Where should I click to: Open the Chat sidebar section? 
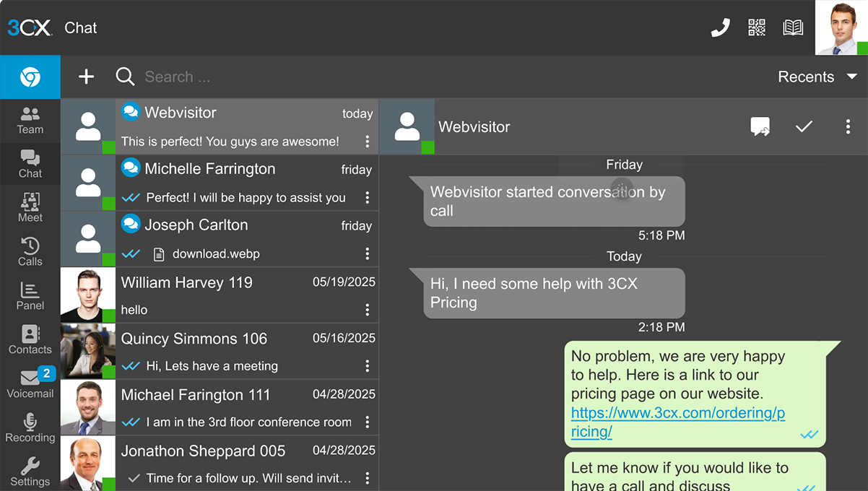tap(30, 165)
